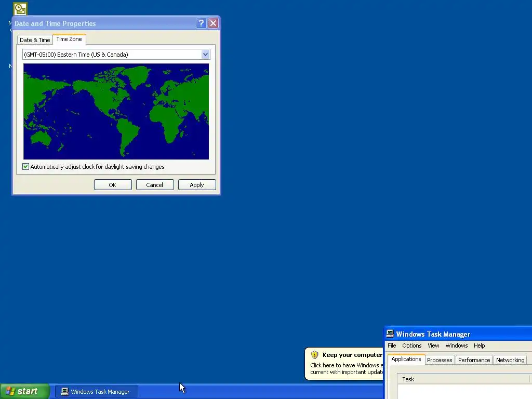The width and height of the screenshot is (532, 399).
Task: Close the Date and Time Properties dialog
Action: pyautogui.click(x=213, y=23)
